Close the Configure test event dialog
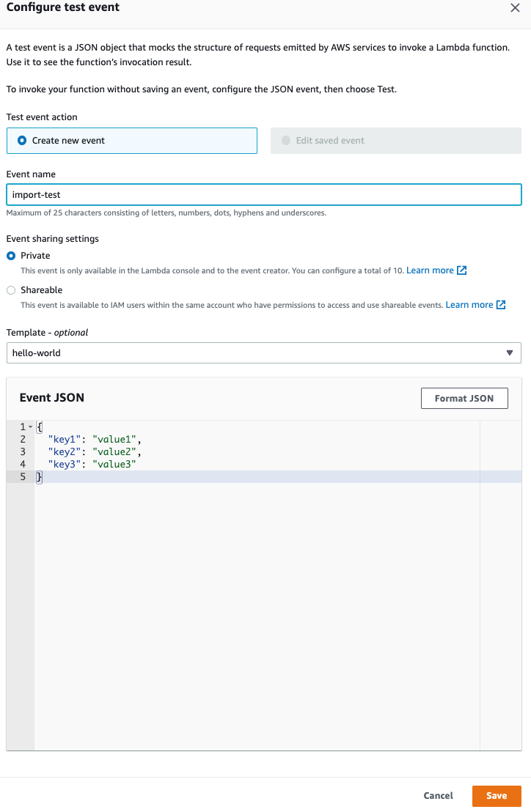This screenshot has height=812, width=531. click(514, 8)
